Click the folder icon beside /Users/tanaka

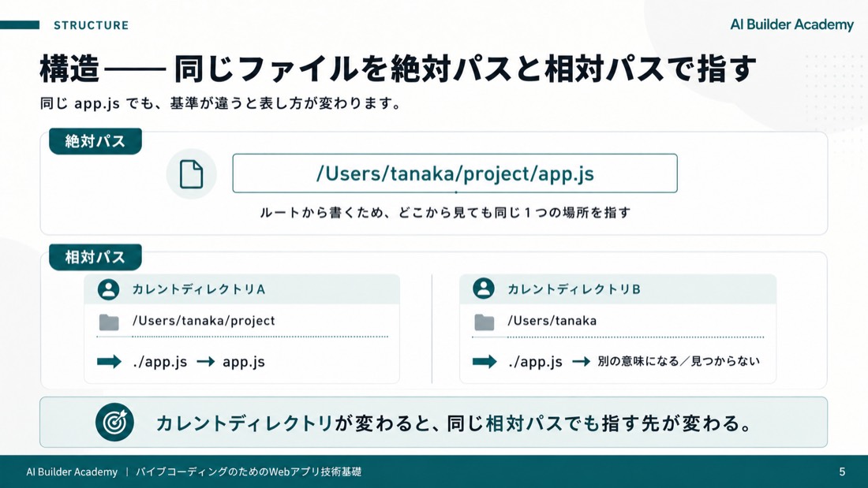[484, 322]
